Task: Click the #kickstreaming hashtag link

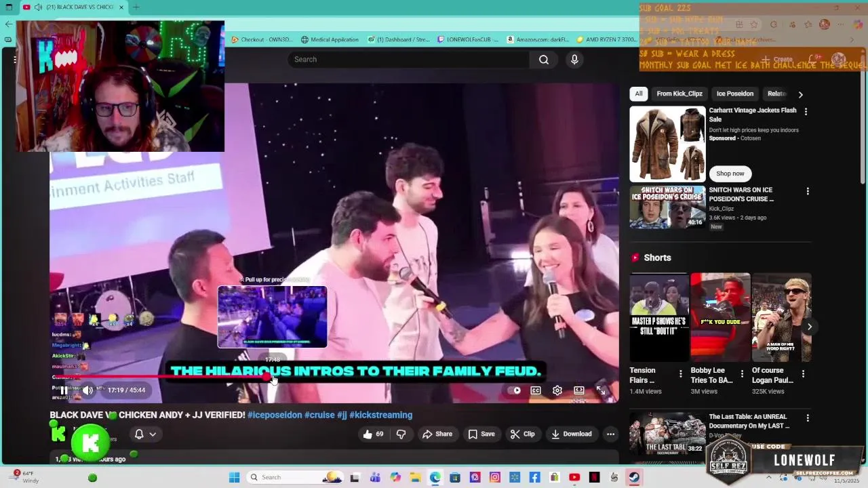Action: [380, 415]
